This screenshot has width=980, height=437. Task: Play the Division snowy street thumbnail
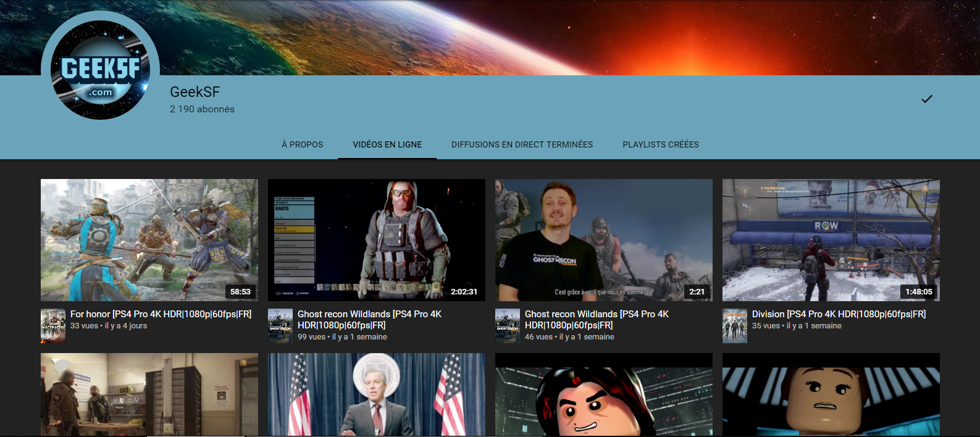[831, 240]
